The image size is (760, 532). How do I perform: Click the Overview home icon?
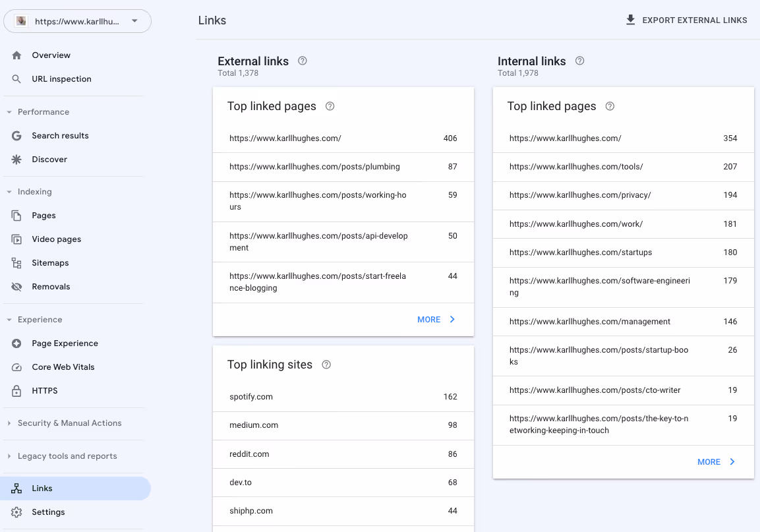16,55
